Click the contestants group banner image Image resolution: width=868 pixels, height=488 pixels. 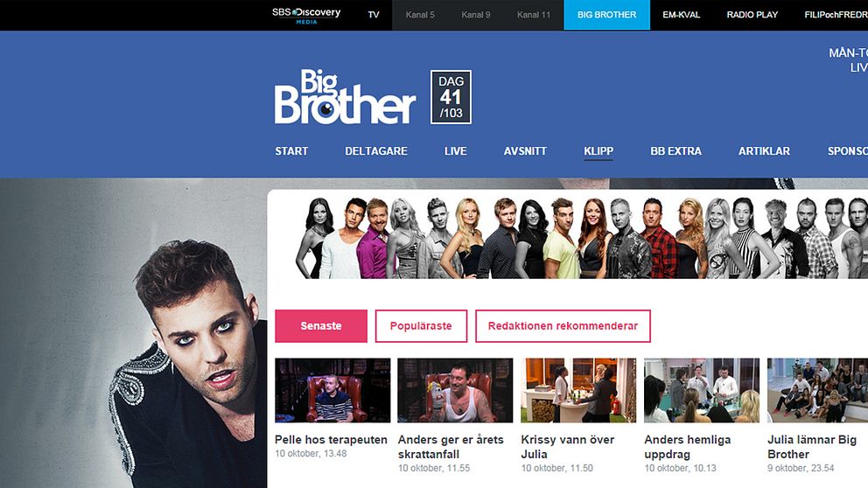(x=581, y=238)
